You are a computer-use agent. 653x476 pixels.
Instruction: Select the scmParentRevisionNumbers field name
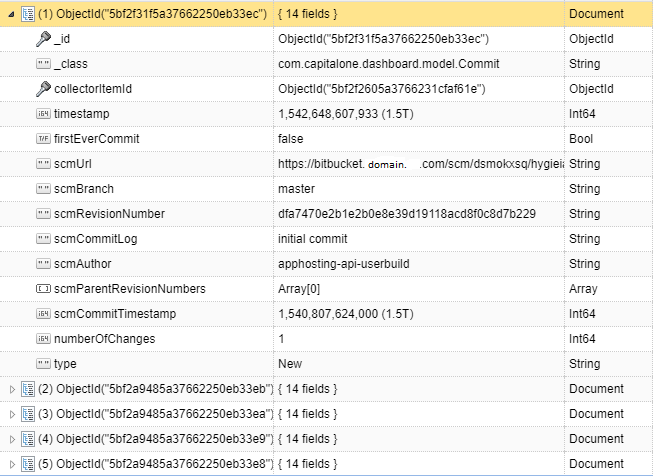point(130,289)
